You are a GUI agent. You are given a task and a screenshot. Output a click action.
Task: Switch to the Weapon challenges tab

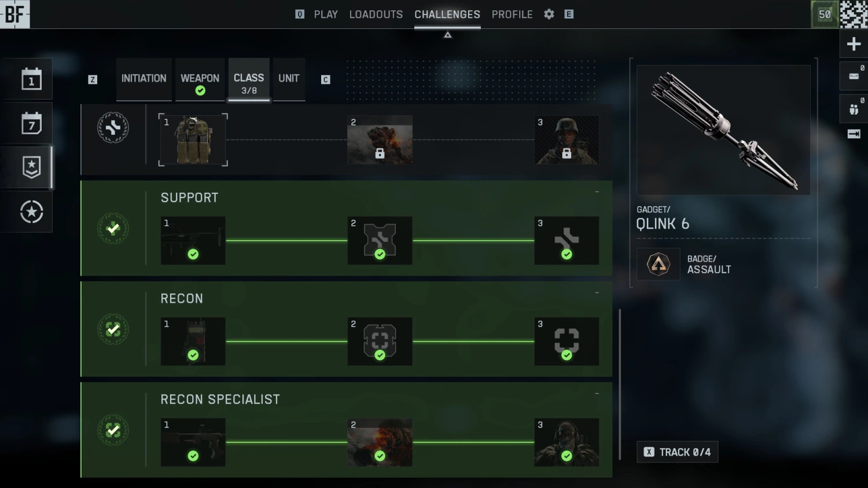click(x=200, y=80)
